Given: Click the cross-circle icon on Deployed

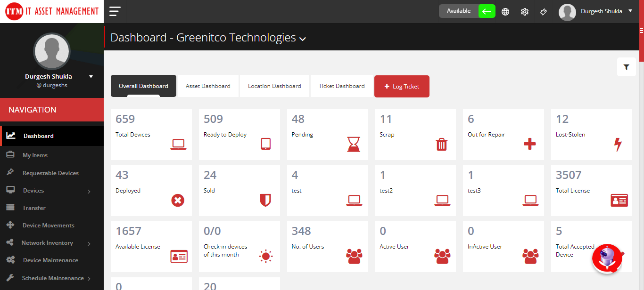Looking at the screenshot, I should (178, 201).
